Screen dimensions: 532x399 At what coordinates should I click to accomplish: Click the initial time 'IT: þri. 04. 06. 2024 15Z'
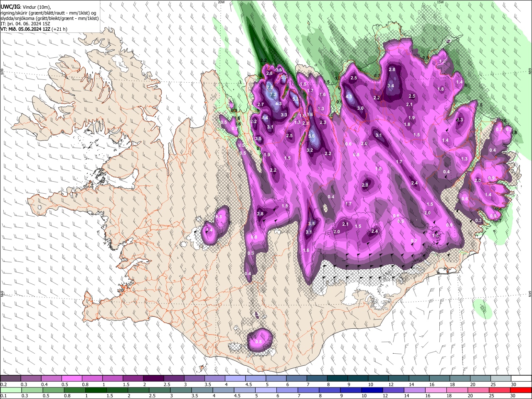pyautogui.click(x=25, y=24)
